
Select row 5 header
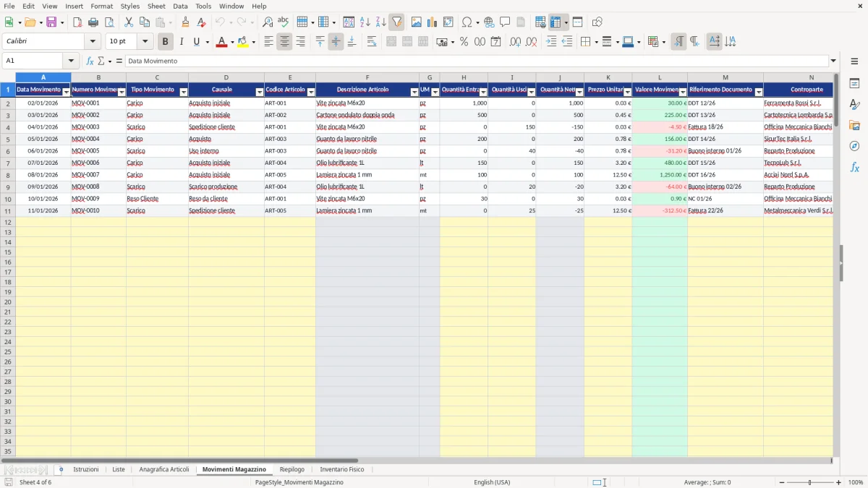[8, 139]
